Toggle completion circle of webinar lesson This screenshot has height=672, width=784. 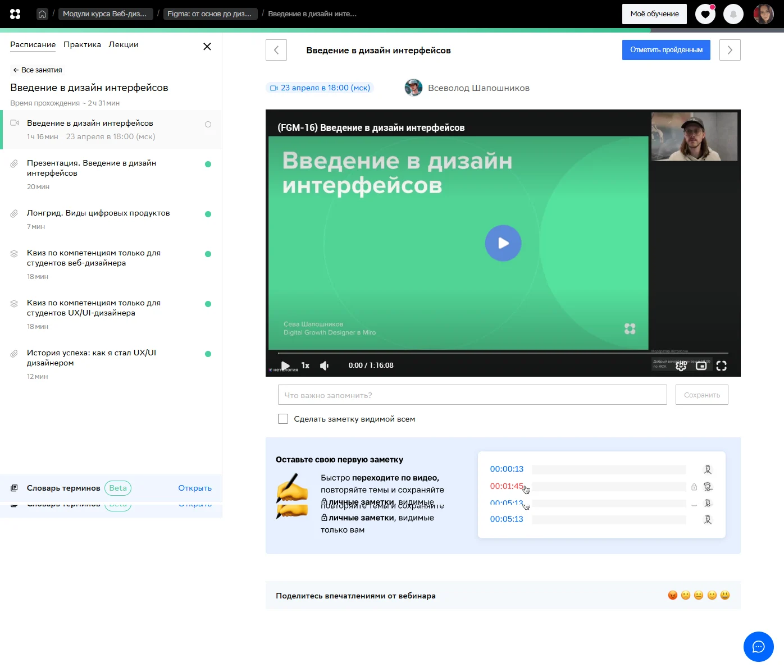point(208,124)
